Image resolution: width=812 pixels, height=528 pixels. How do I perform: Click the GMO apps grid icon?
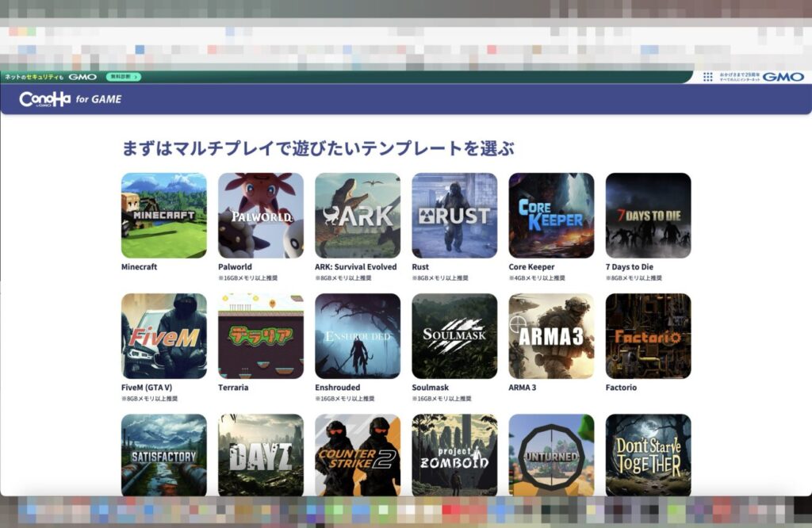708,77
